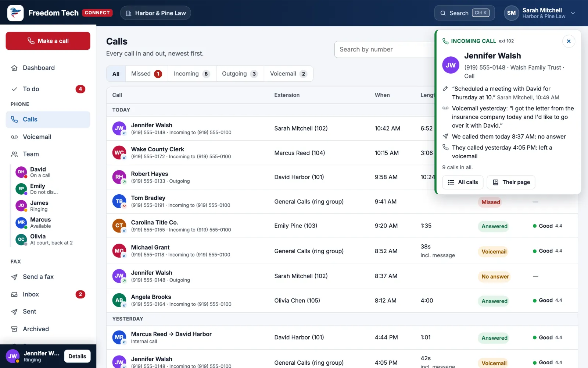Click the JW avatar in incoming call popup
Viewport: 588px width, 368px height.
point(451,65)
